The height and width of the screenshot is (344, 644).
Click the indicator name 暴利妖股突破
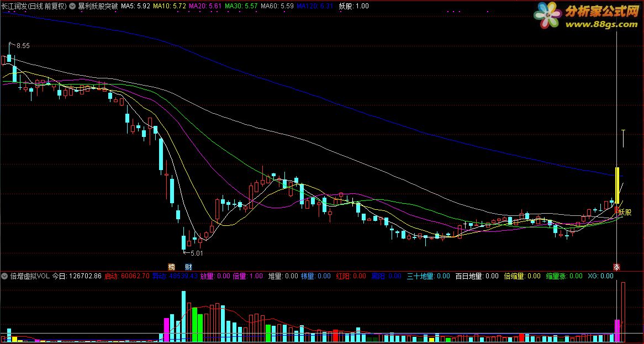pyautogui.click(x=98, y=6)
